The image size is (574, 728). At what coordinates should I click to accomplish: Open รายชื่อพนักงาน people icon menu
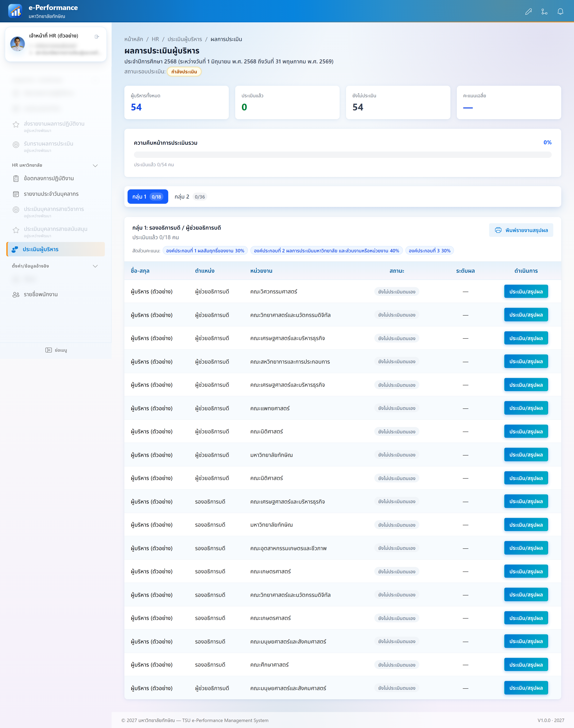[x=16, y=295]
